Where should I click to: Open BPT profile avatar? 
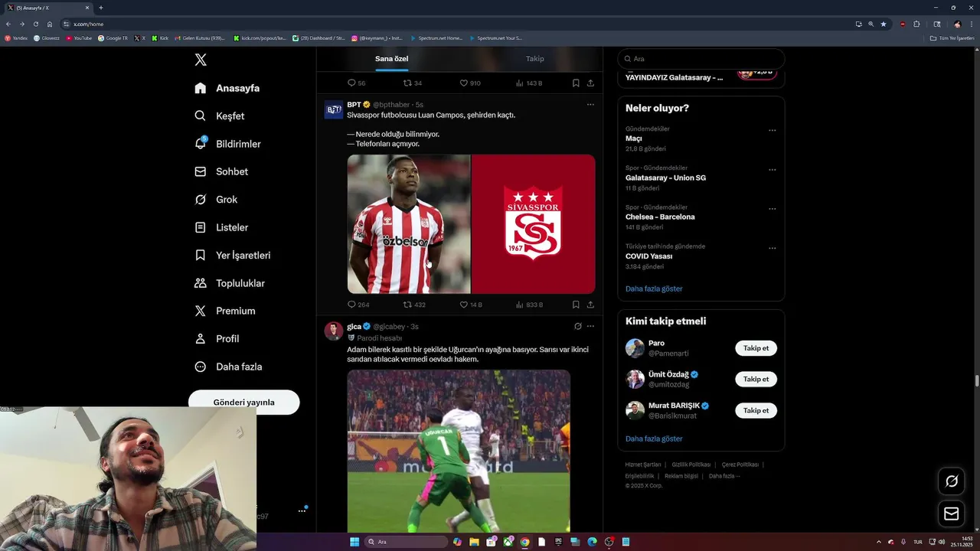click(x=334, y=109)
